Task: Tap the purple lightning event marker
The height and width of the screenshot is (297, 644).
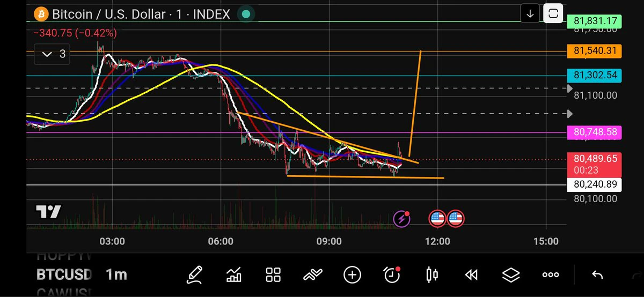Action: (x=402, y=218)
